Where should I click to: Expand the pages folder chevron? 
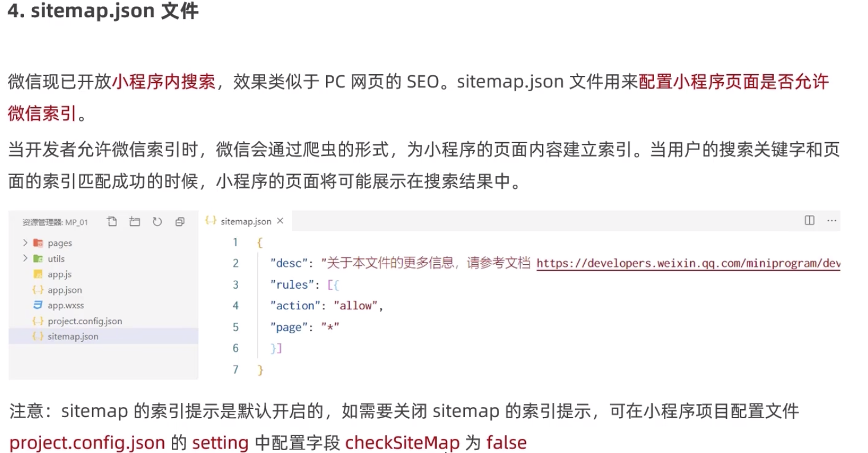tap(25, 243)
